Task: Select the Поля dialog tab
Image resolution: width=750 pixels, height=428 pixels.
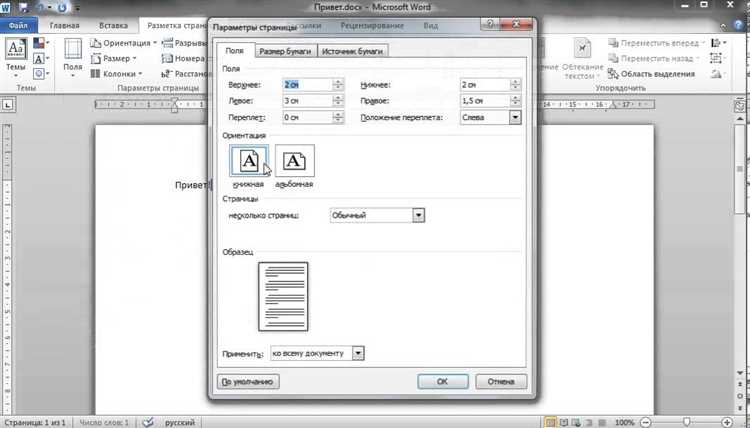Action: pos(234,50)
